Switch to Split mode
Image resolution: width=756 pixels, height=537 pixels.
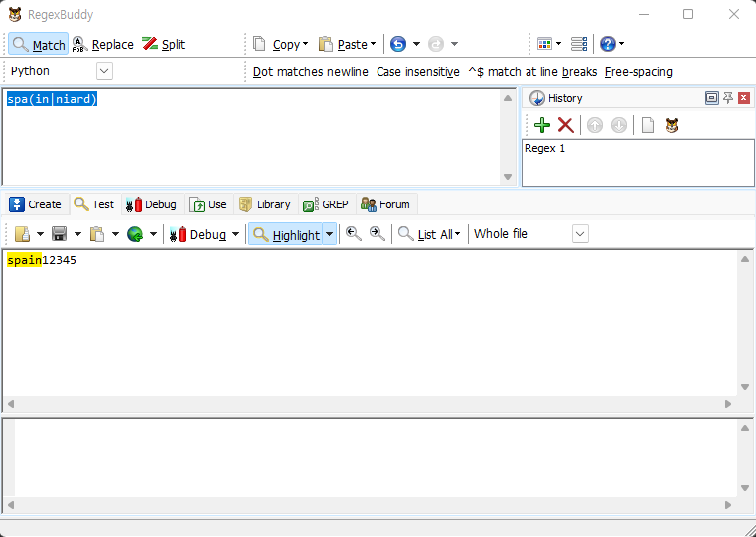(x=164, y=45)
